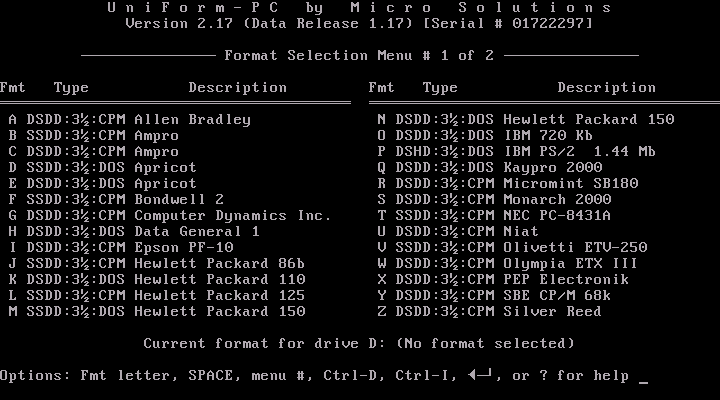Click the blinking cursor after 'for help'
The image size is (720, 400).
click(x=643, y=382)
